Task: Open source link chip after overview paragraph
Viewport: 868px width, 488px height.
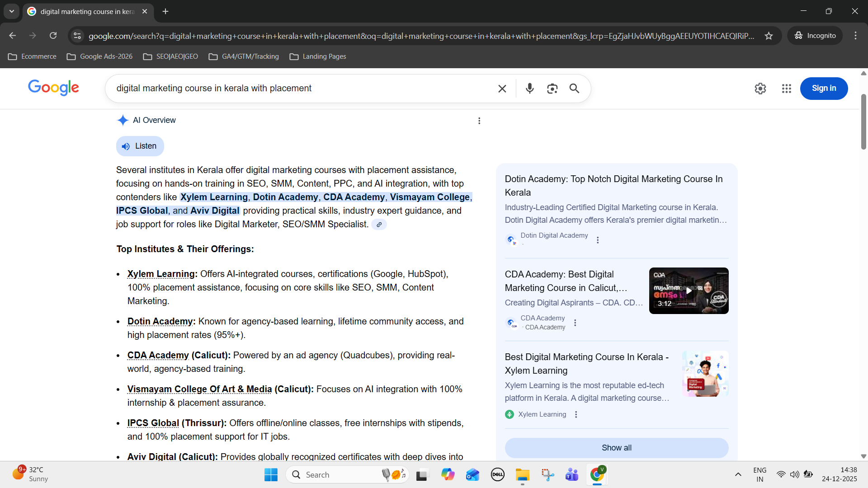Action: click(x=379, y=225)
